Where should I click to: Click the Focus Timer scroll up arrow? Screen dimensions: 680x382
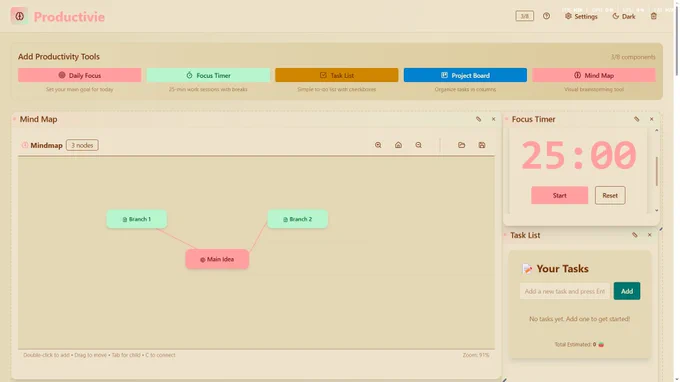coord(657,130)
